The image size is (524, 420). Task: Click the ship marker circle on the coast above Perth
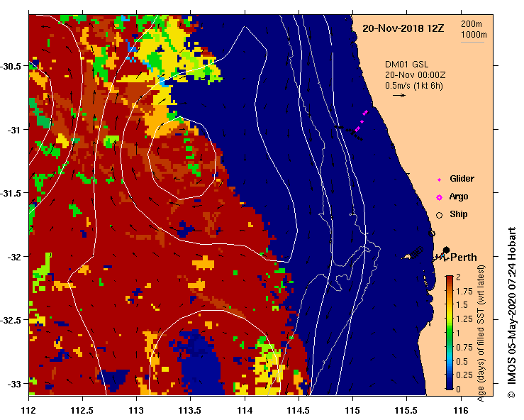pos(431,233)
